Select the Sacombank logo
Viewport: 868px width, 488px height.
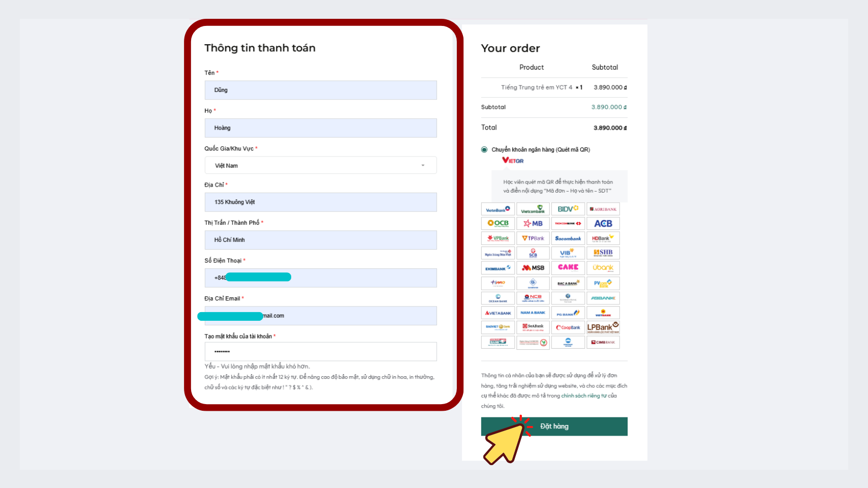(x=568, y=238)
